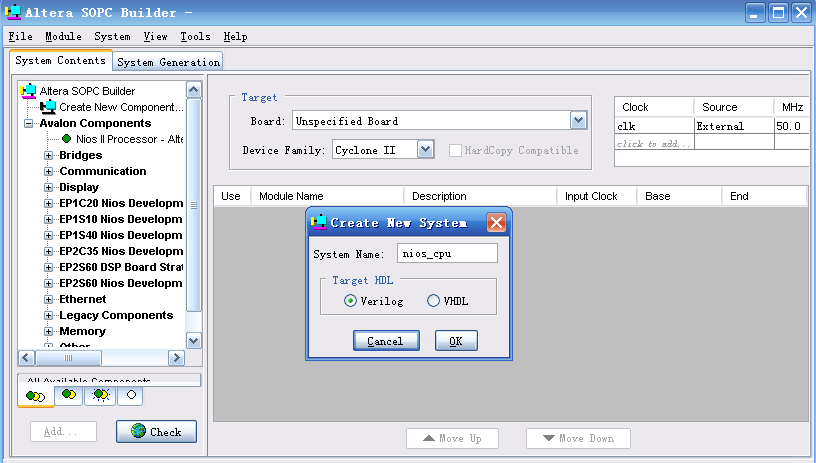Image resolution: width=816 pixels, height=463 pixels.
Task: Click the tree scroll up arrow
Action: click(x=194, y=90)
